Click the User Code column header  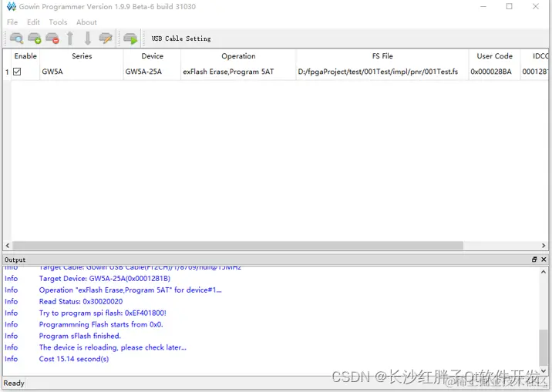(494, 56)
